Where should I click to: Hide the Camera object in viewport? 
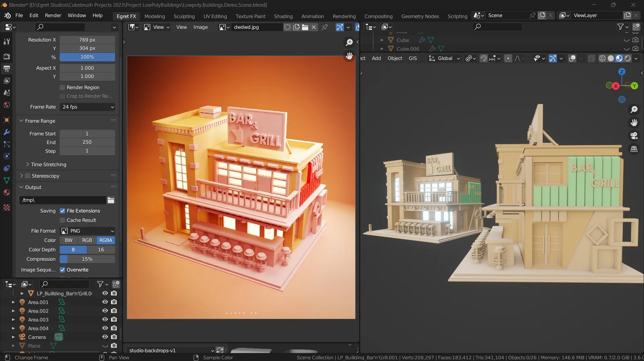[x=105, y=337]
